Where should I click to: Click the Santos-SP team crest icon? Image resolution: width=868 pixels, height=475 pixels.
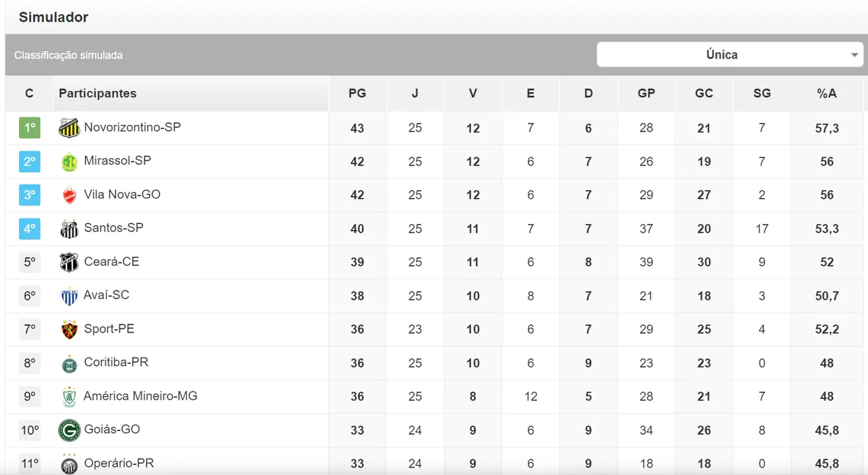point(69,229)
